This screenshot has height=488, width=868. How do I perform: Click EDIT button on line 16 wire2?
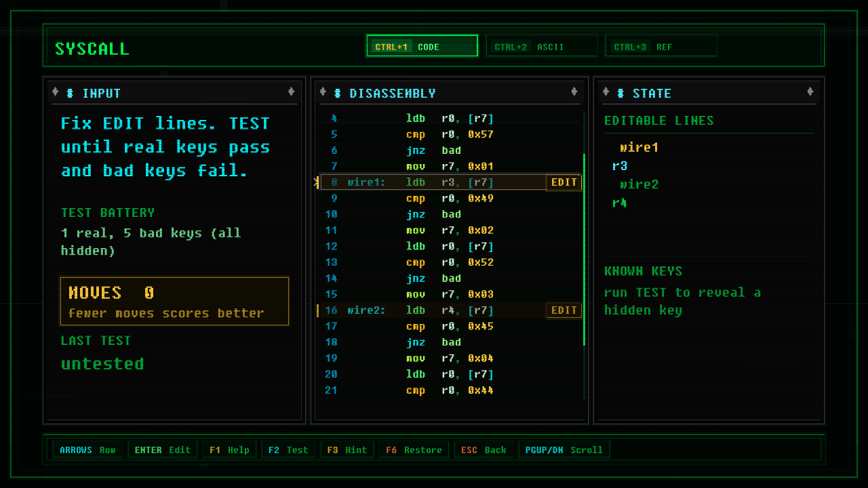coord(564,310)
